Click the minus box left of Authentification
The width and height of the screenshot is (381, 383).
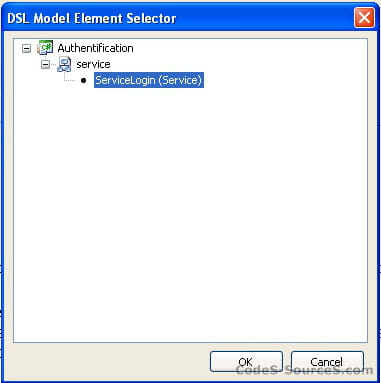pyautogui.click(x=26, y=49)
